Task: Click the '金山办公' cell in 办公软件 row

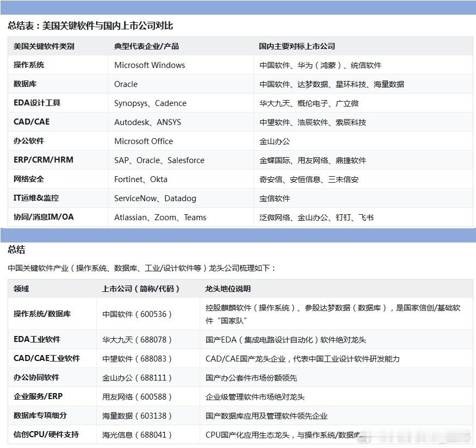Action: point(274,141)
